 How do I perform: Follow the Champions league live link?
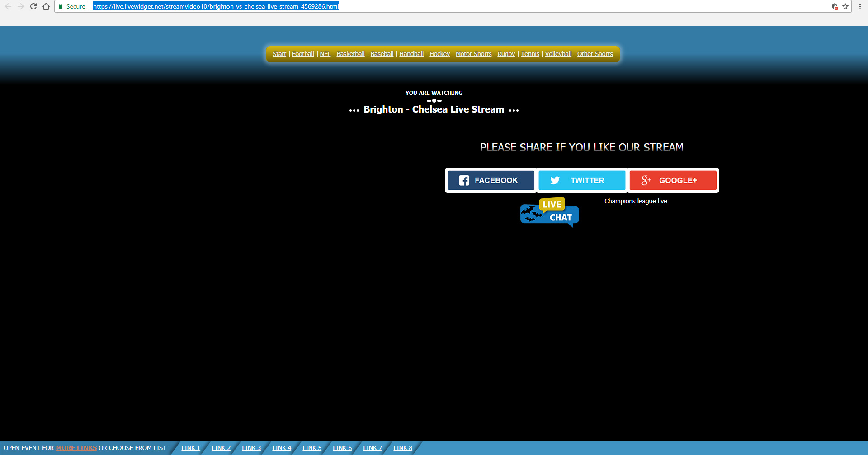636,201
